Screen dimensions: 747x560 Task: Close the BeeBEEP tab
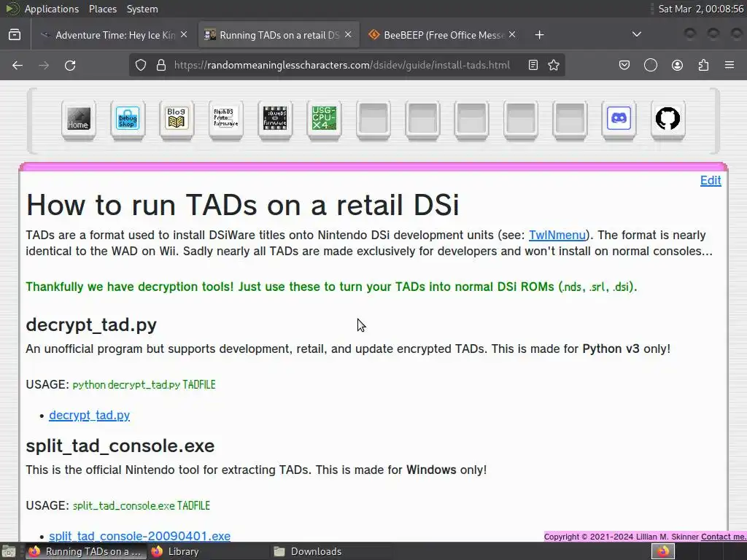[511, 35]
